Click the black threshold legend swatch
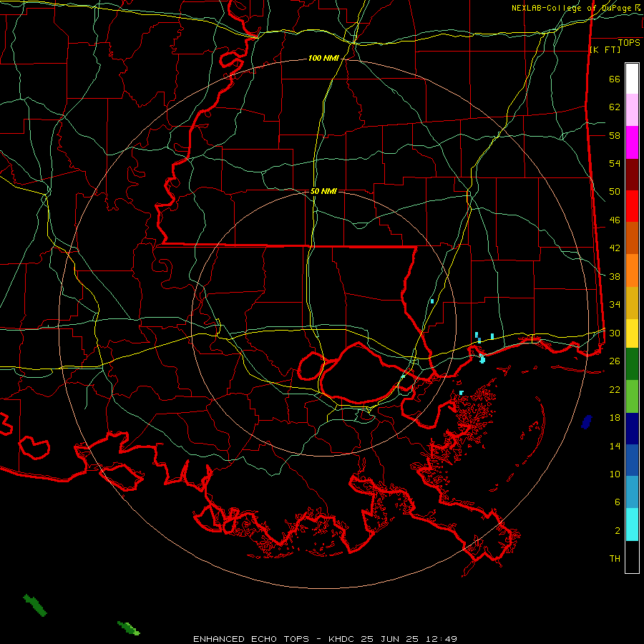The height and width of the screenshot is (644, 644). 632,557
